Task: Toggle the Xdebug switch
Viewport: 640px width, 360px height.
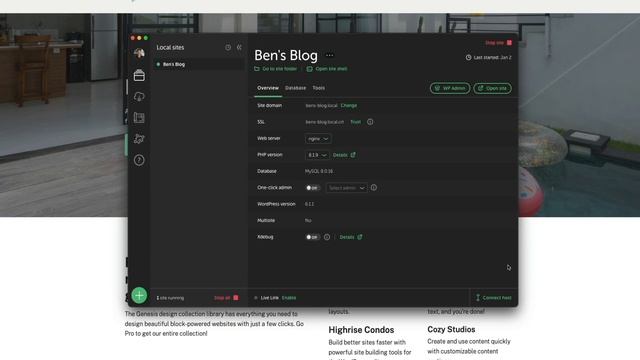Action: point(312,237)
